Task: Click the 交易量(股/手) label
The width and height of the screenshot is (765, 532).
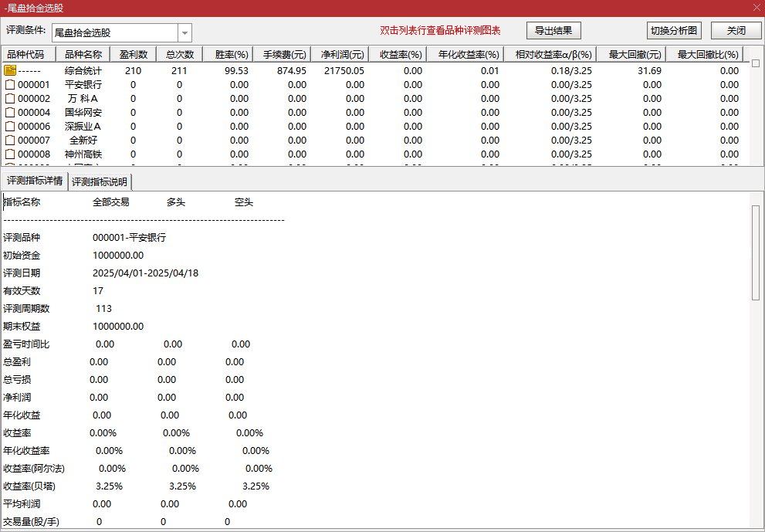Action: tap(31, 522)
